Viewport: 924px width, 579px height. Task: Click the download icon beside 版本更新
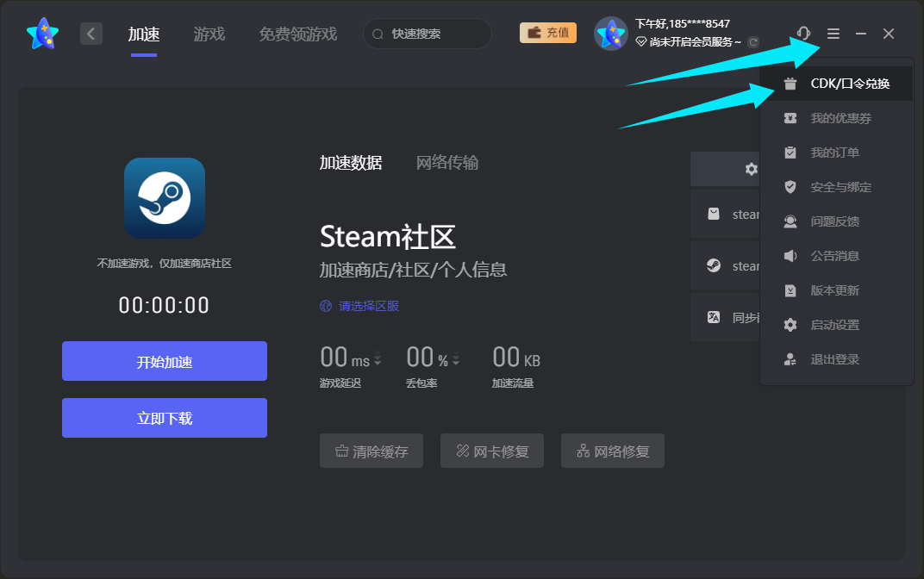click(790, 290)
